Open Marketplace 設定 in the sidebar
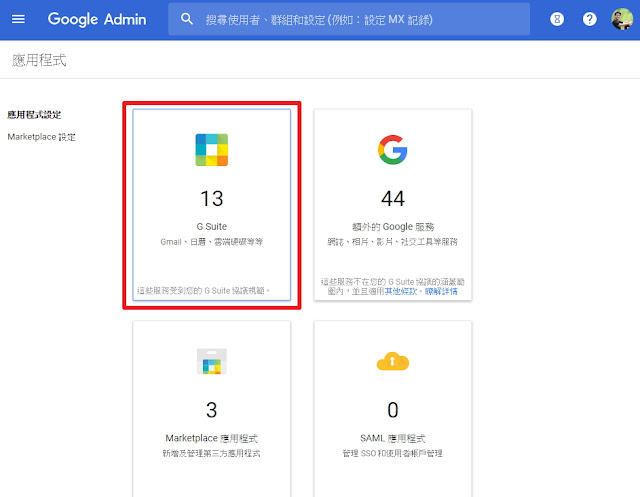Screen dimensions: 640x497 point(41,137)
